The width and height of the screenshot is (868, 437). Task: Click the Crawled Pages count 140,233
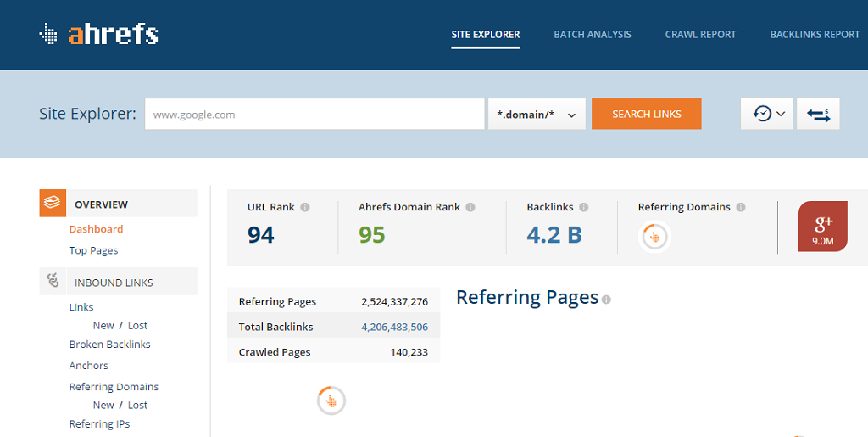point(409,352)
